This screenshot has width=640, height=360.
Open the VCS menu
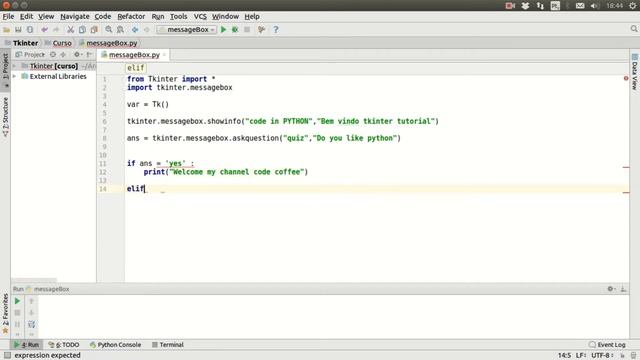click(x=200, y=16)
